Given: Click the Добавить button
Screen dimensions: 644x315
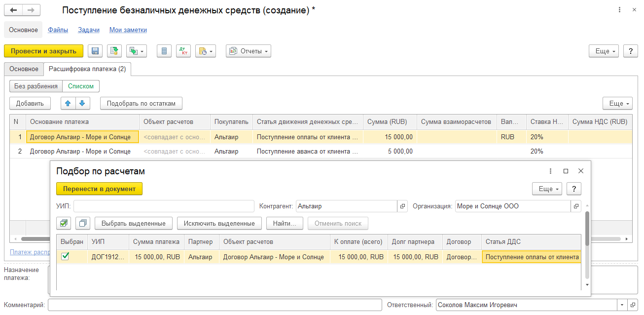Looking at the screenshot, I should [30, 103].
